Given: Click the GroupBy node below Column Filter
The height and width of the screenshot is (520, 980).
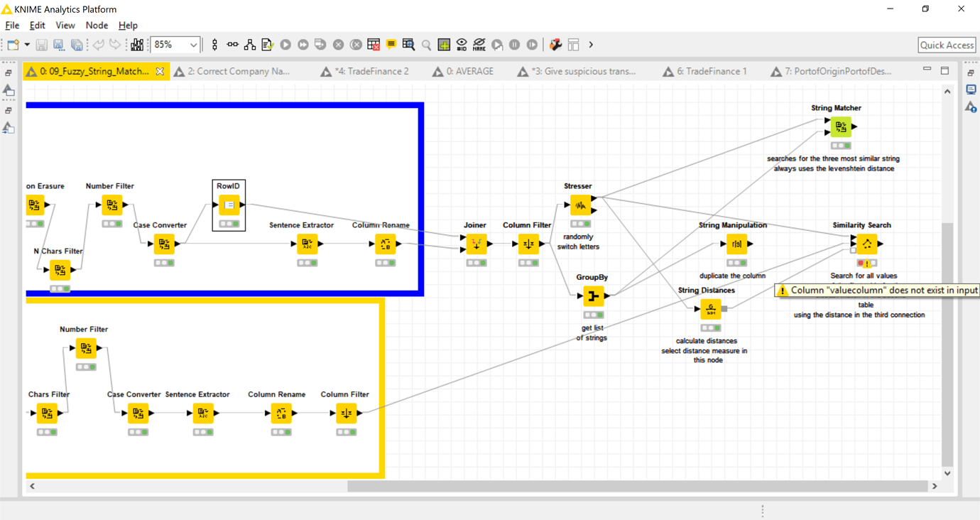Looking at the screenshot, I should (594, 296).
